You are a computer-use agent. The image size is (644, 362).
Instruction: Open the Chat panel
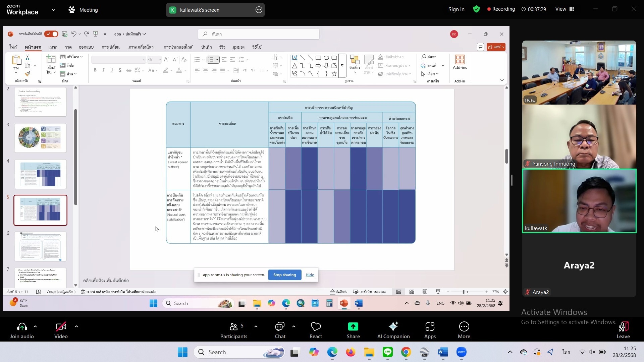(280, 326)
